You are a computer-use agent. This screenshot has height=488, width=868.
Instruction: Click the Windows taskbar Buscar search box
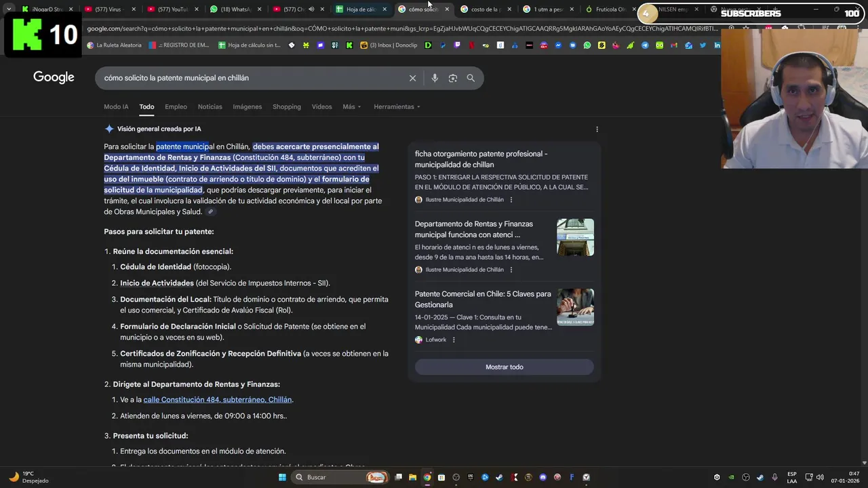click(x=341, y=477)
